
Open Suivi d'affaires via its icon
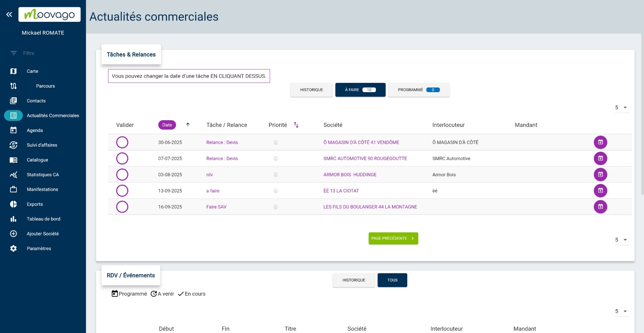click(x=13, y=145)
